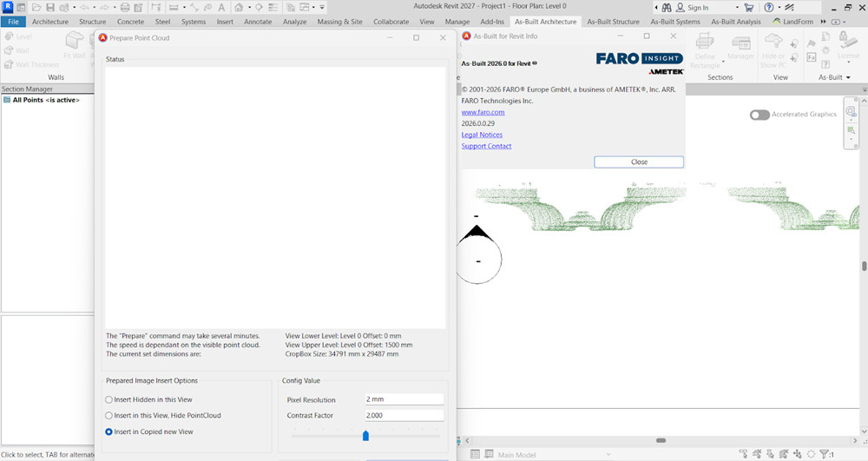This screenshot has height=461, width=868.
Task: Click the Contrast Factor slider handle
Action: [x=365, y=436]
